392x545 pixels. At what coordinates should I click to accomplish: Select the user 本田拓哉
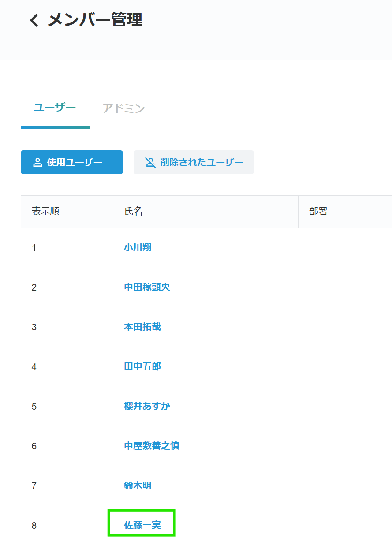click(142, 327)
